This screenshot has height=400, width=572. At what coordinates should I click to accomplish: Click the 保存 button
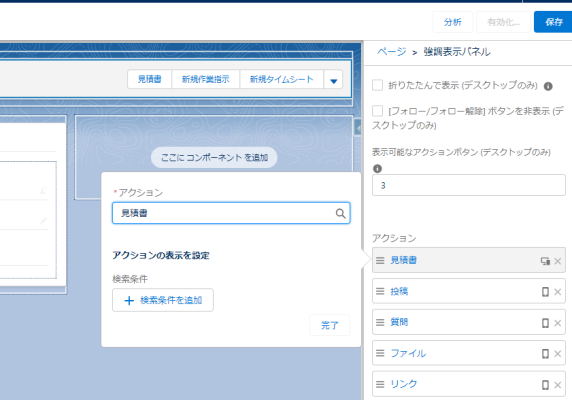point(553,22)
